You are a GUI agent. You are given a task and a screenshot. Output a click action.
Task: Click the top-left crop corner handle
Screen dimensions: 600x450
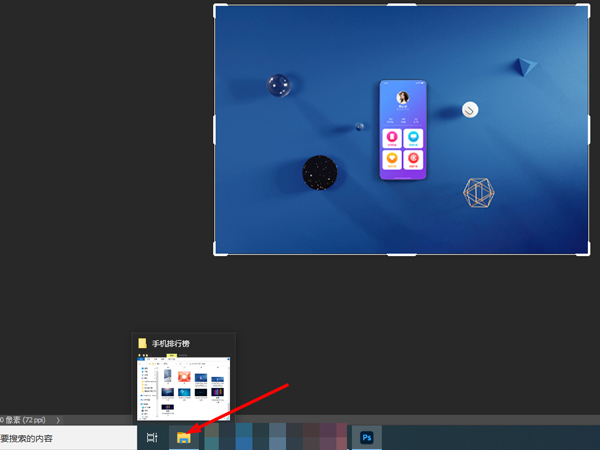tap(216, 6)
